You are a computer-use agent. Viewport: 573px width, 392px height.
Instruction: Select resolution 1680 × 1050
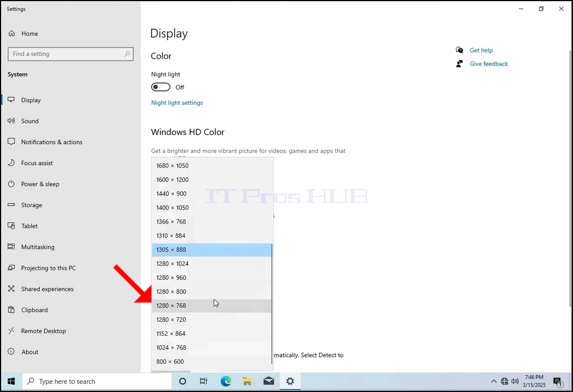coord(212,166)
